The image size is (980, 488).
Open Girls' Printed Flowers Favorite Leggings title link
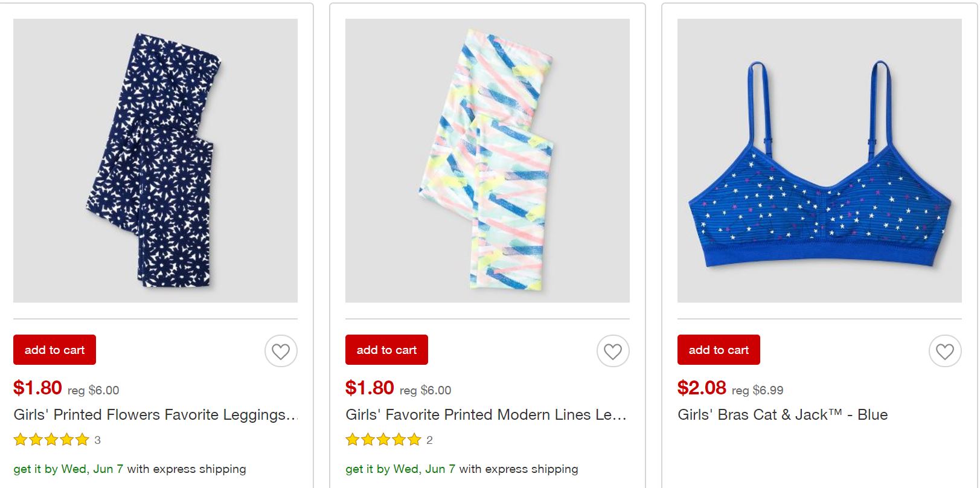155,415
